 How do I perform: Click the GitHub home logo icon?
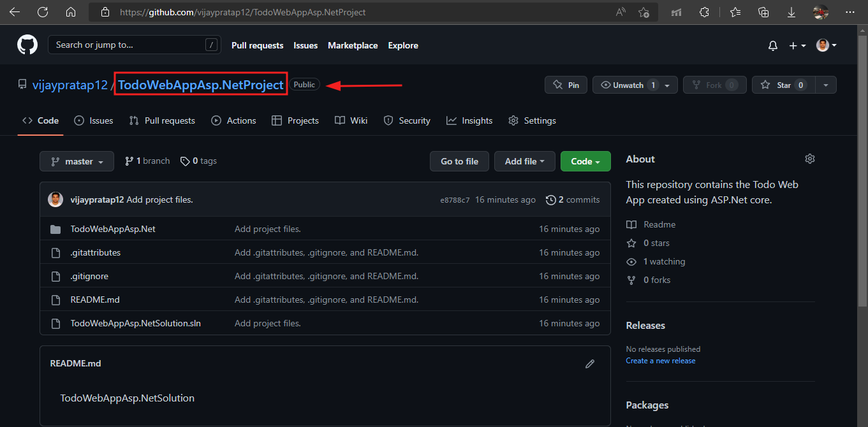pyautogui.click(x=27, y=44)
